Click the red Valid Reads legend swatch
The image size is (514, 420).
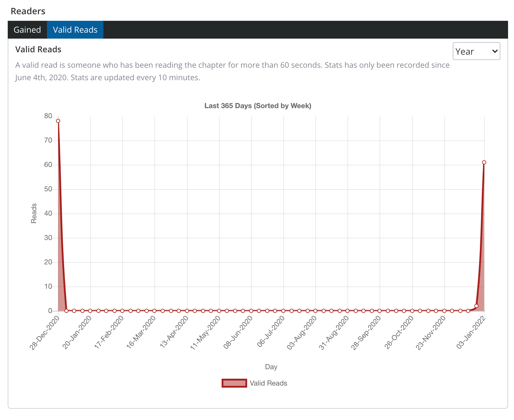pyautogui.click(x=234, y=383)
